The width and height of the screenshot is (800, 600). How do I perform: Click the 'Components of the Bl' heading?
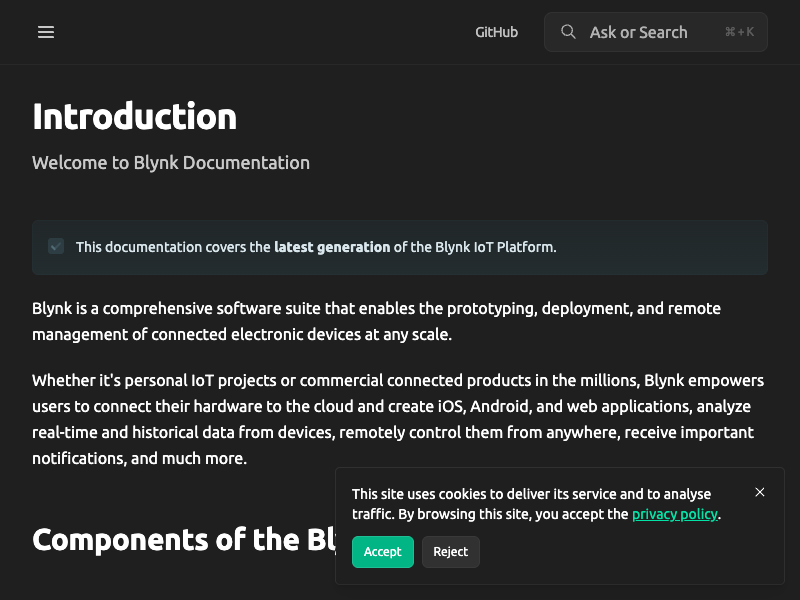point(184,539)
